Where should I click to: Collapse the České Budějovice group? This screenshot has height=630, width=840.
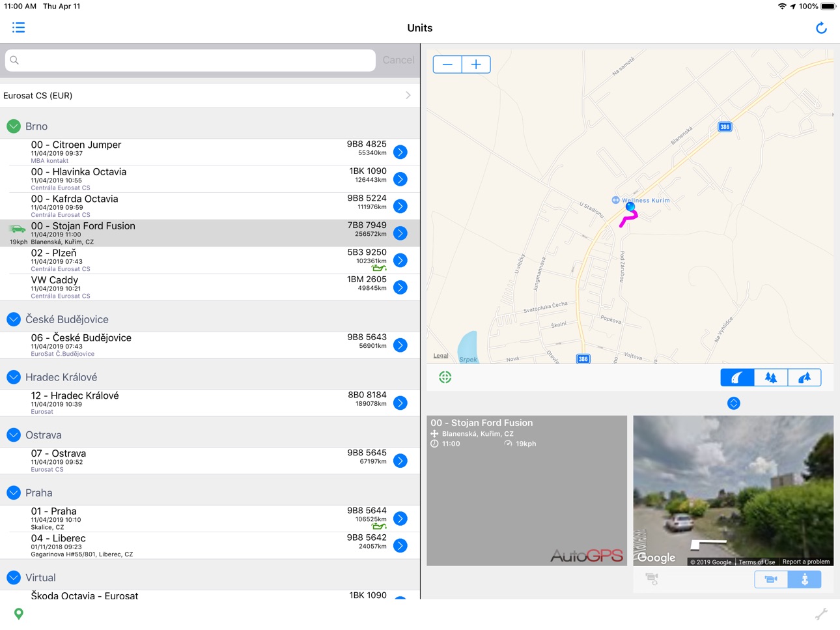point(14,319)
